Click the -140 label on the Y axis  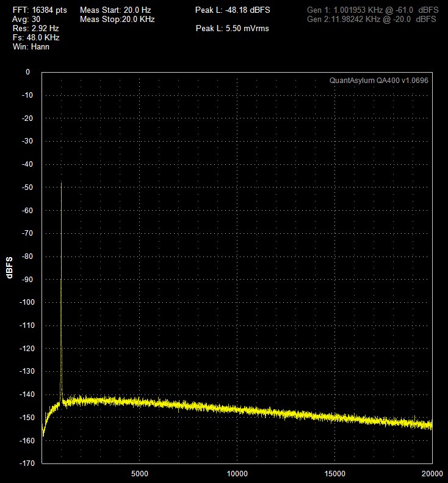click(27, 394)
